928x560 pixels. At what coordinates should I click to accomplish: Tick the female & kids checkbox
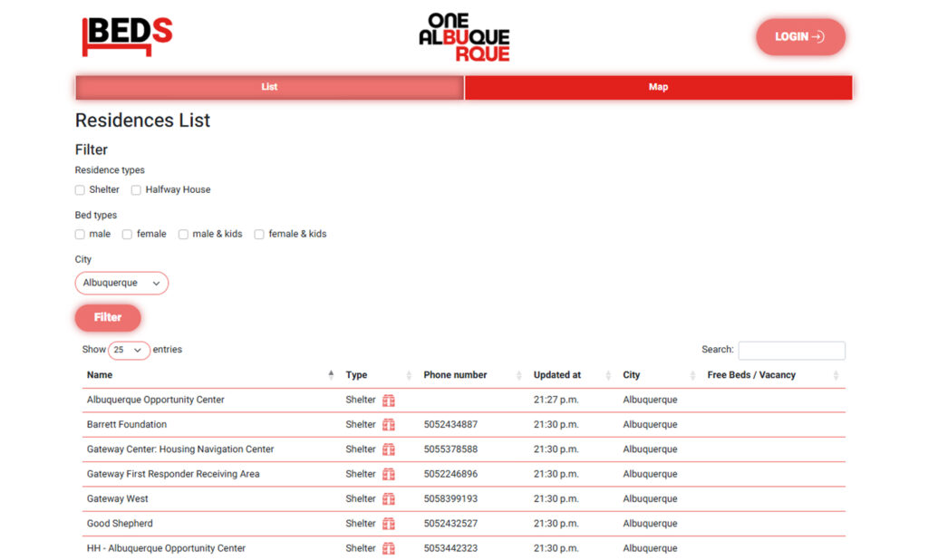click(259, 235)
